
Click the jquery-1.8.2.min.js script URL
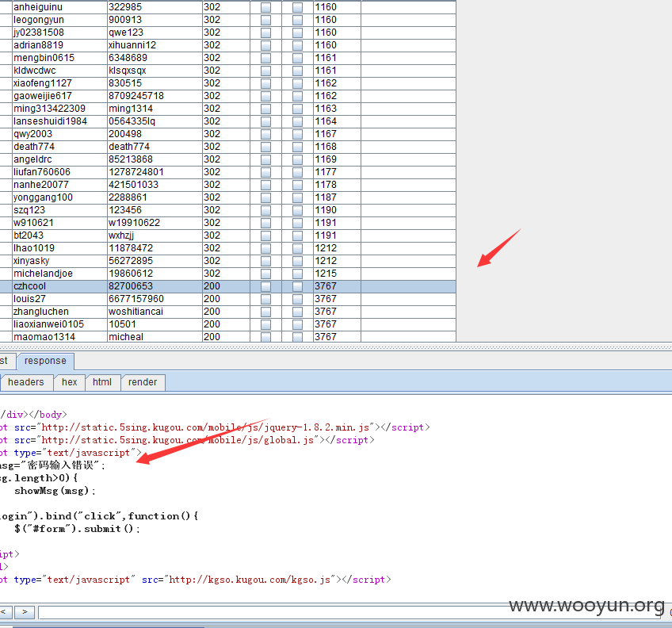205,427
